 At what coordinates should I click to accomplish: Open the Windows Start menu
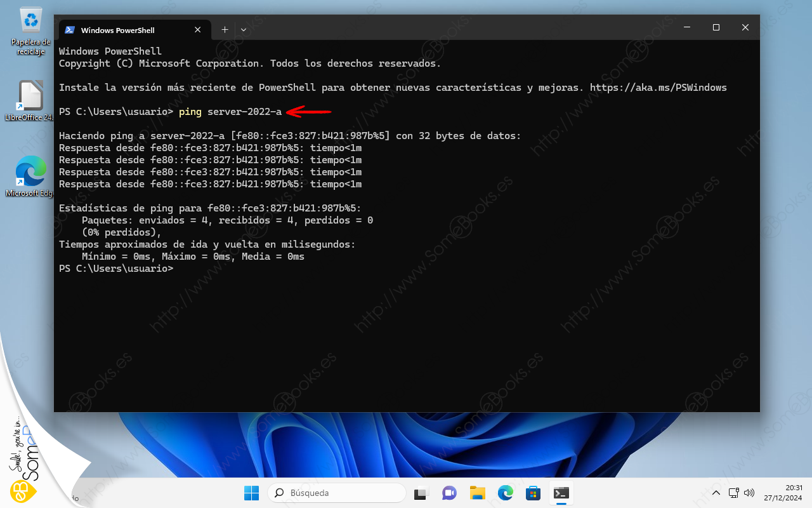251,493
